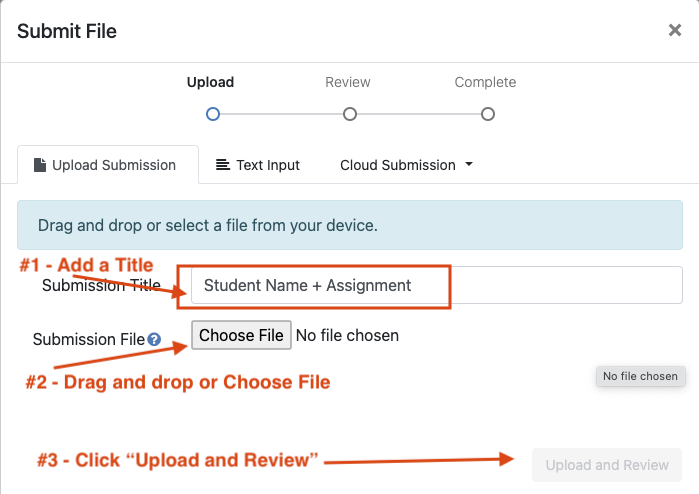This screenshot has height=494, width=699.
Task: Select the Complete step circle
Action: pos(487,115)
